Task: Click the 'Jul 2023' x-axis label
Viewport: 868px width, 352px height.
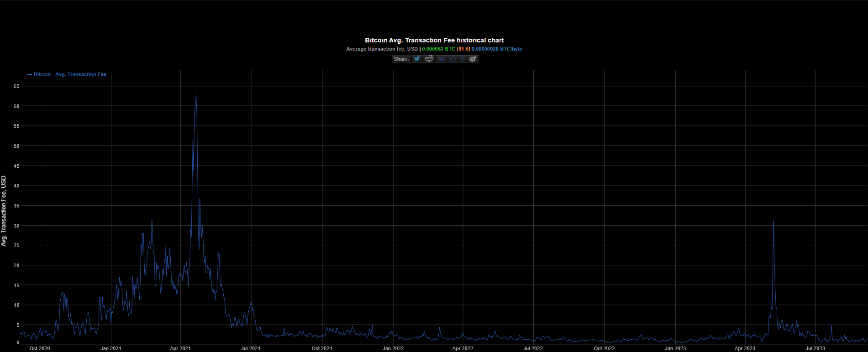Action: click(815, 348)
